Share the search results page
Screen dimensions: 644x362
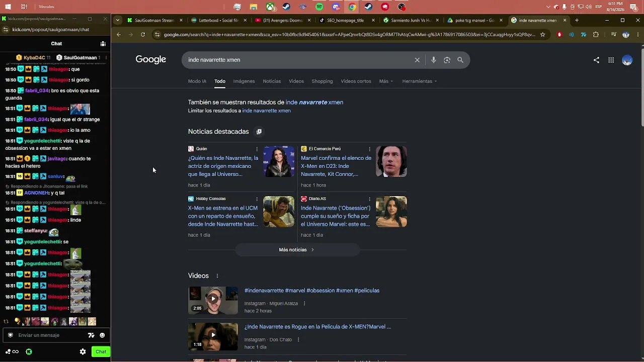[x=596, y=60]
